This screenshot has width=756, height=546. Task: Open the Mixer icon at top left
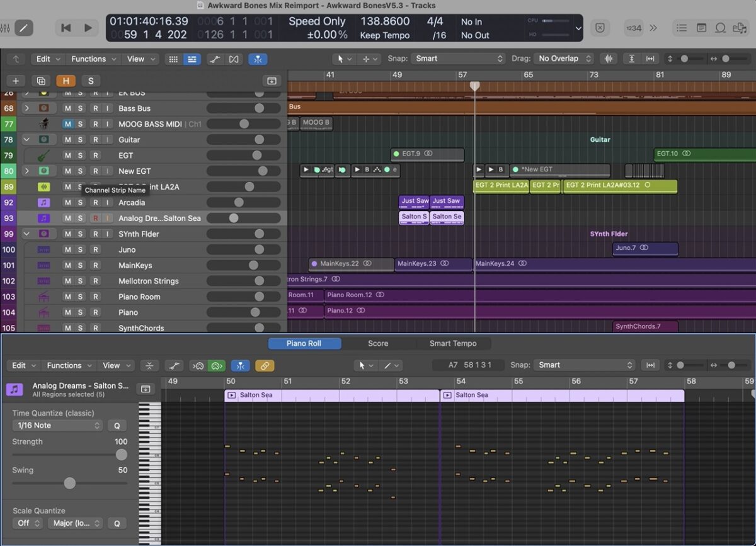6,28
